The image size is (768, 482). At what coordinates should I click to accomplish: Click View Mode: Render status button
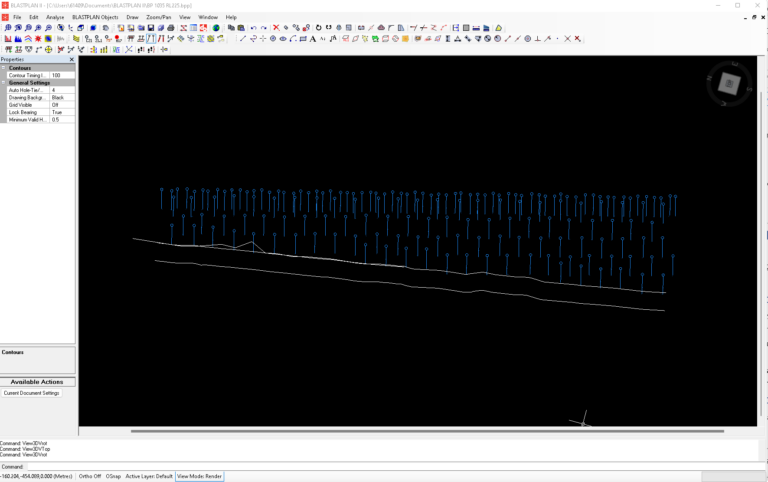pos(200,476)
